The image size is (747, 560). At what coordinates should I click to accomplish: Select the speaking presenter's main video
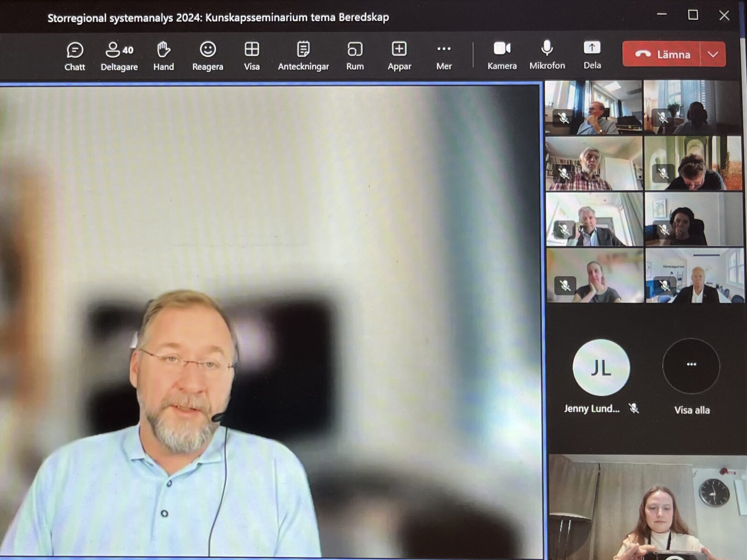pos(271,321)
